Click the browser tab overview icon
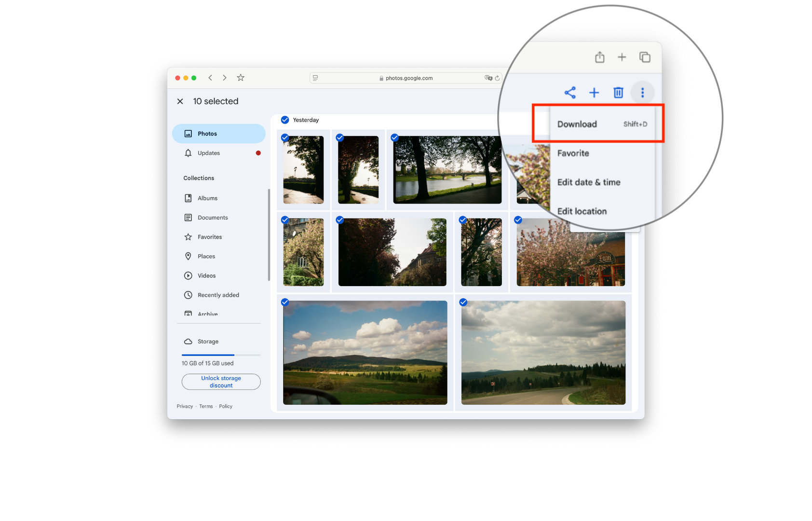This screenshot has width=812, height=521. coord(645,57)
